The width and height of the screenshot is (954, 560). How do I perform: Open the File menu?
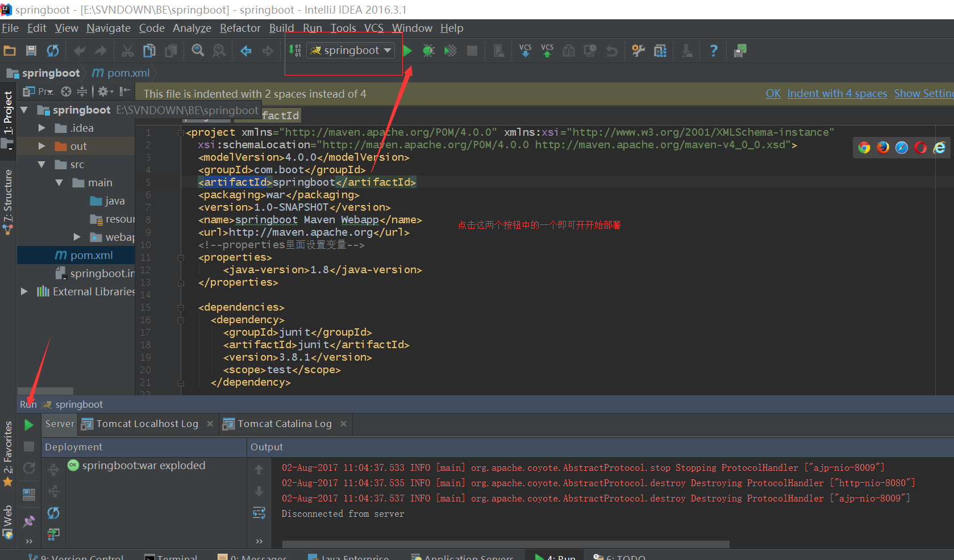coord(10,28)
